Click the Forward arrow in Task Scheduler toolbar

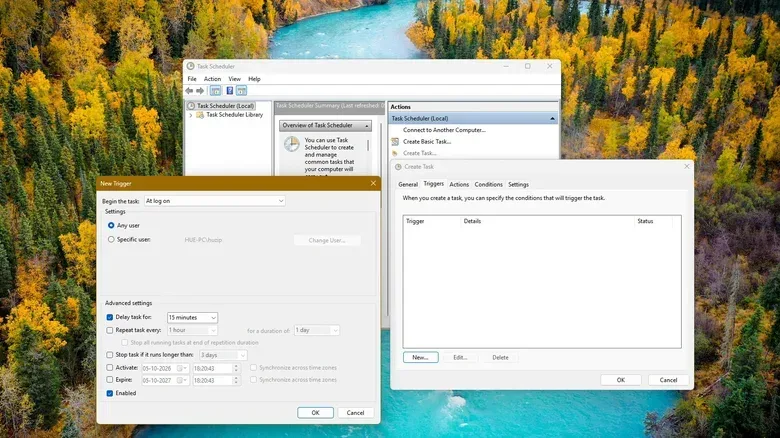[200, 91]
